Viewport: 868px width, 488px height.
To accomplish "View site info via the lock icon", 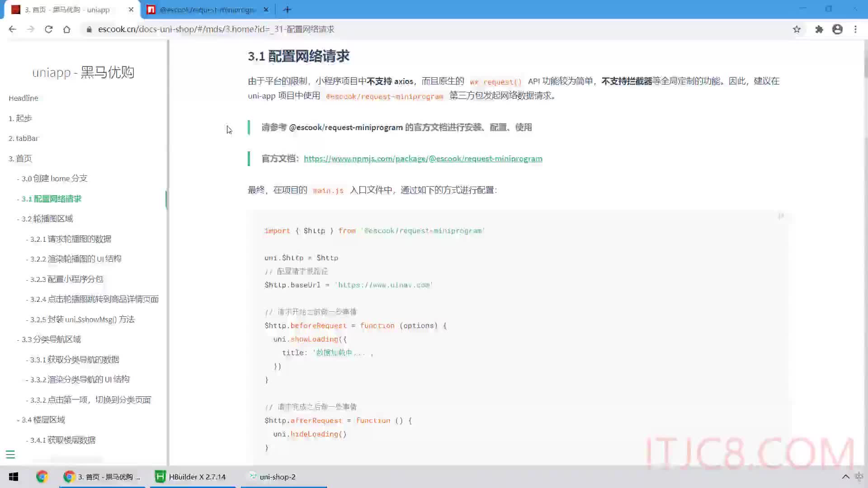I will [x=89, y=29].
